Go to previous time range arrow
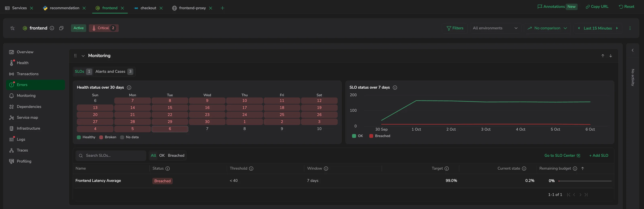 (x=579, y=28)
